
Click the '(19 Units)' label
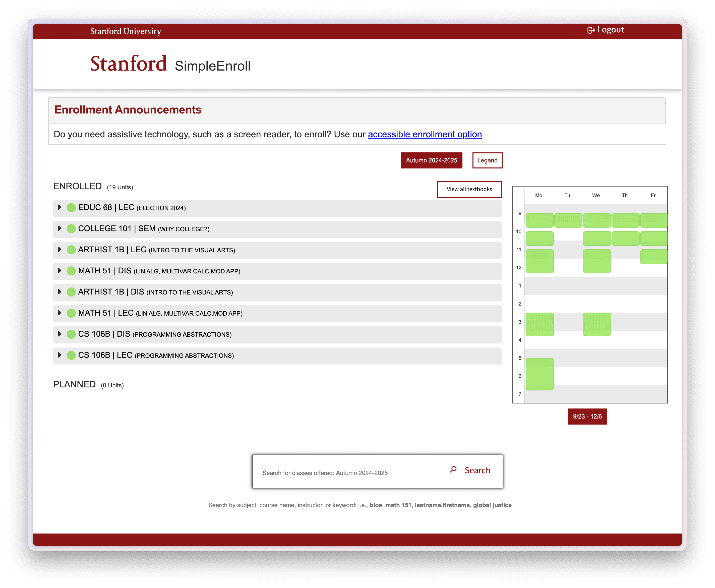coord(120,187)
